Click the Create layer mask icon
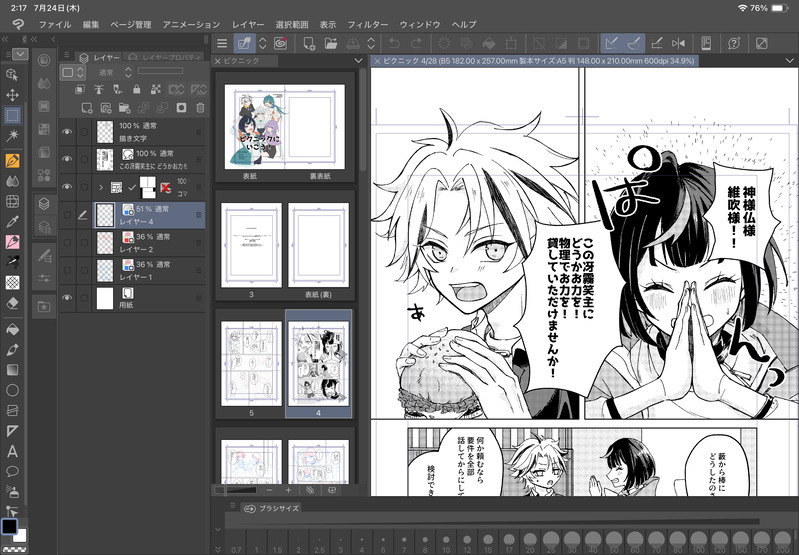This screenshot has height=555, width=799. tap(181, 108)
